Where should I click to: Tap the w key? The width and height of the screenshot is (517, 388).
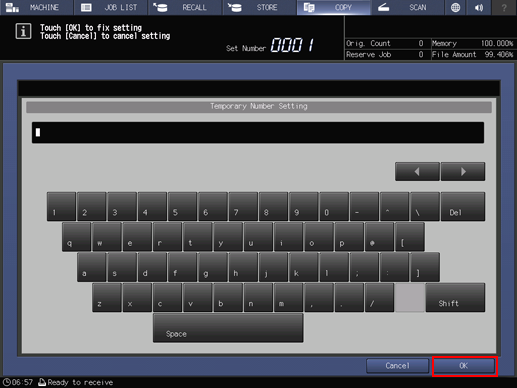pyautogui.click(x=107, y=237)
